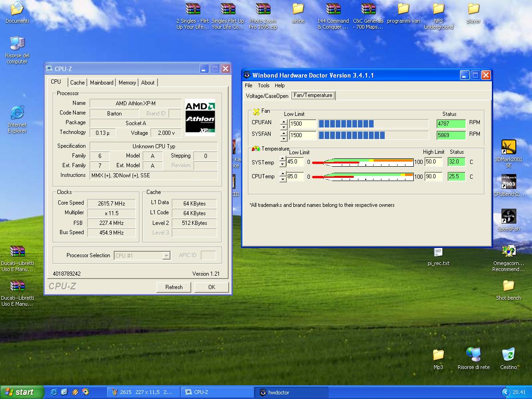Image resolution: width=532 pixels, height=399 pixels.
Task: Switch to 2615 227 x 11,5 taskbar button
Action: (x=143, y=392)
